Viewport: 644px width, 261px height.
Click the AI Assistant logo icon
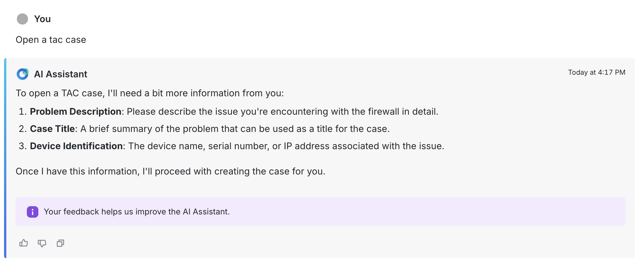22,74
